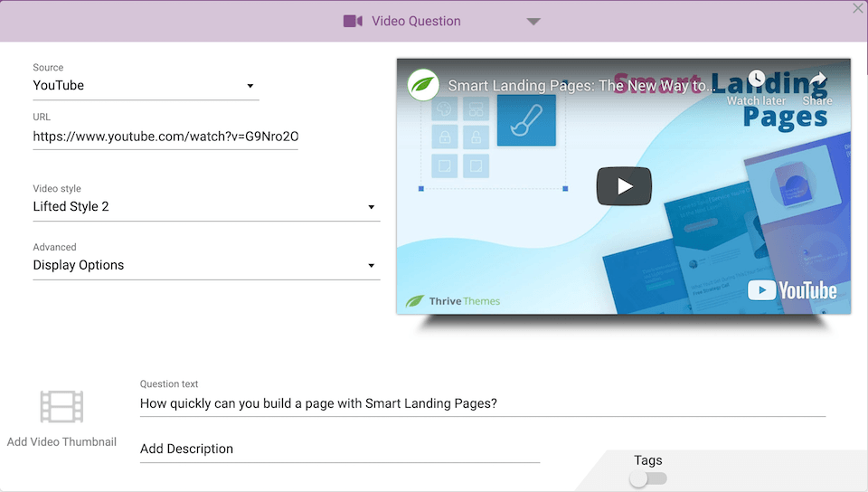Screen dimensions: 868x492
Task: Close the Video Question dialog
Action: tap(858, 8)
